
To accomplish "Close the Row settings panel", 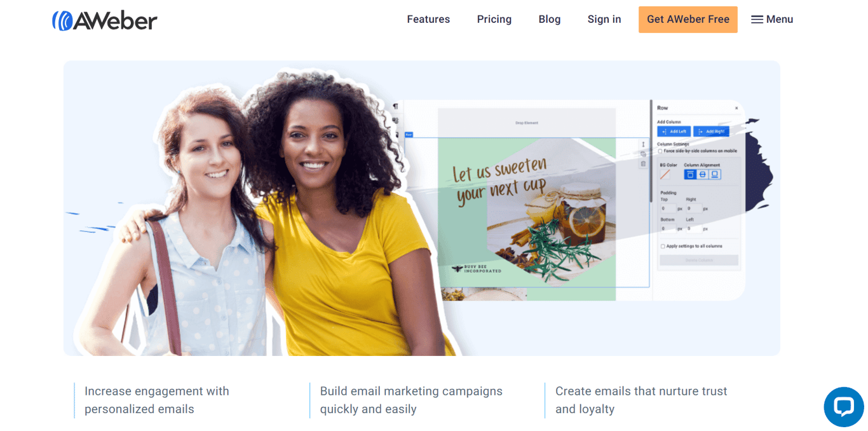I will click(x=736, y=107).
